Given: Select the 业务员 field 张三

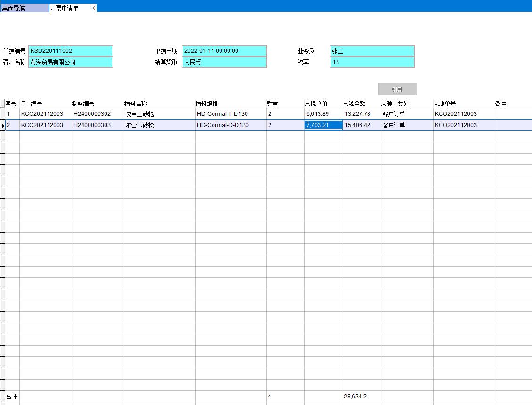Looking at the screenshot, I should click(372, 51).
